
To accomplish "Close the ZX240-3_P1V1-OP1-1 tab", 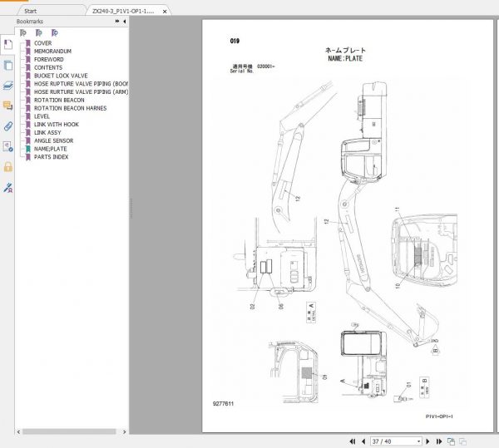I will (165, 12).
